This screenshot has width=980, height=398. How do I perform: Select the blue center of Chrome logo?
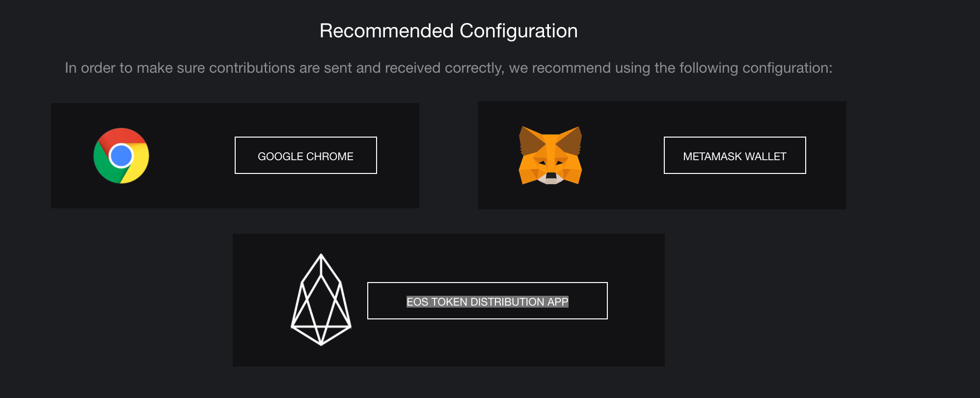click(121, 156)
